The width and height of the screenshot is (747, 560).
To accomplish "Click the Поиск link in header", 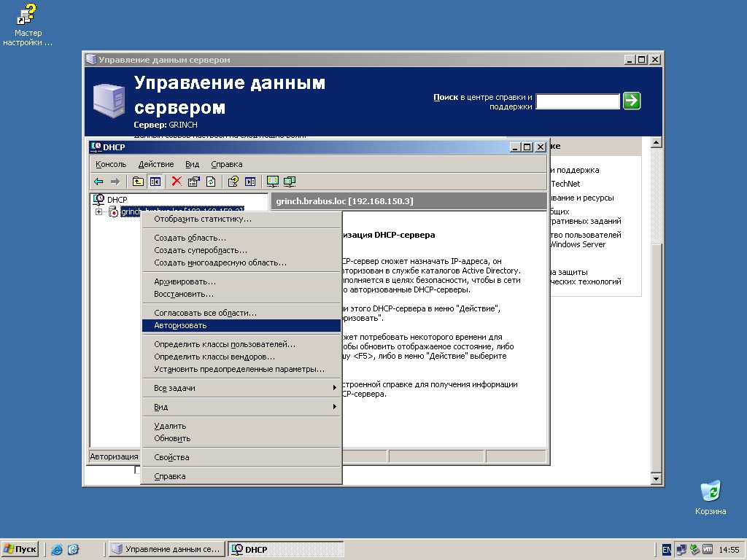I will (446, 97).
